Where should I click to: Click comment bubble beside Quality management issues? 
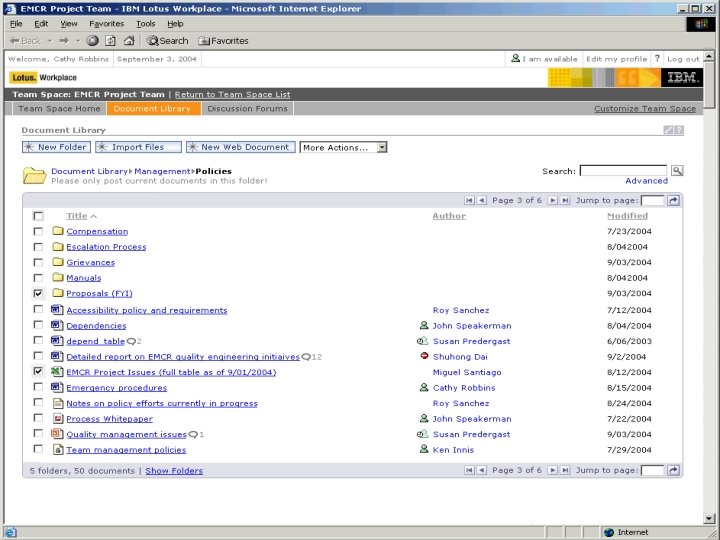(193, 434)
